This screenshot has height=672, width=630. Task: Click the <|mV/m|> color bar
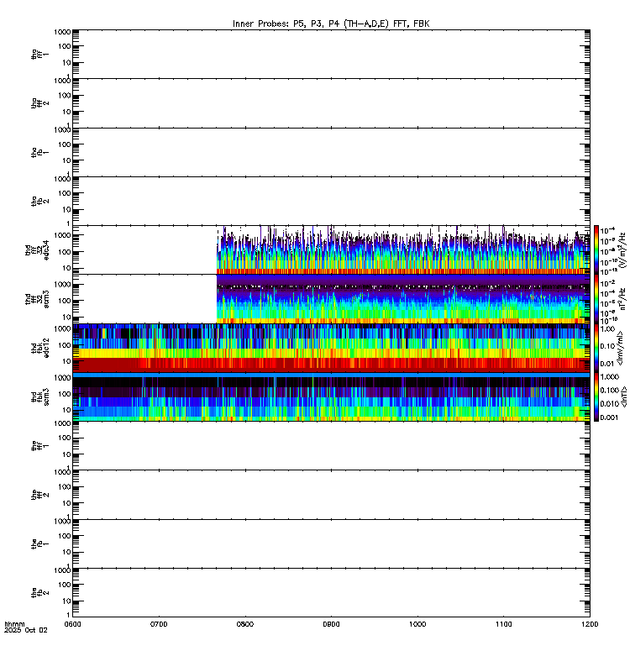(596, 348)
